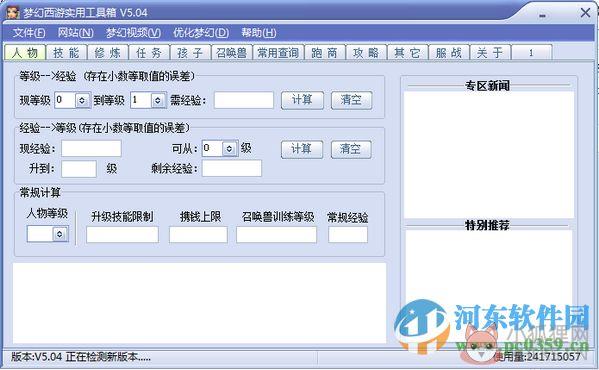Switch to the tab labeled 1
Image resolution: width=599 pixels, height=370 pixels.
pyautogui.click(x=531, y=53)
